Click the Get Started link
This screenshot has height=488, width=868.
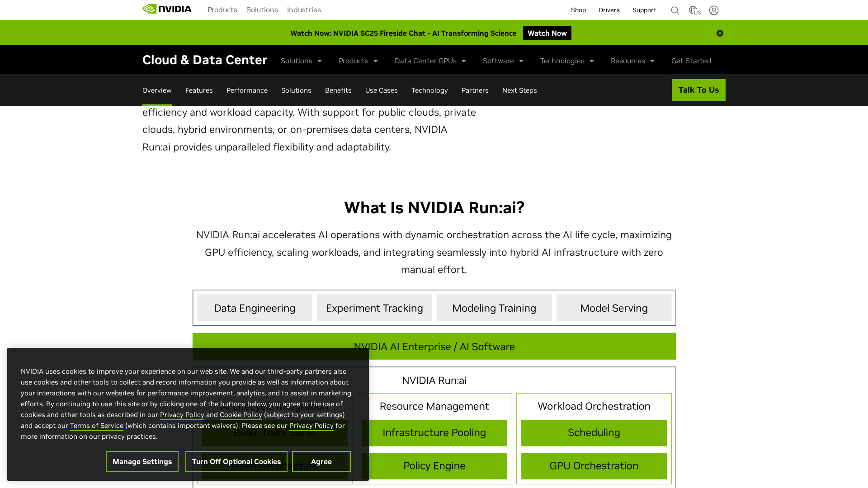(x=691, y=61)
